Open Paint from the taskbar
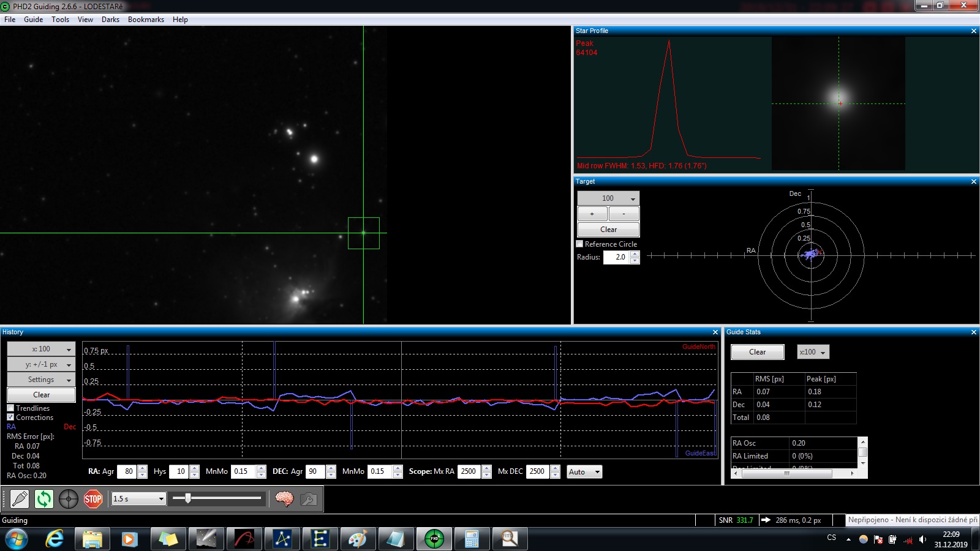 [x=358, y=539]
